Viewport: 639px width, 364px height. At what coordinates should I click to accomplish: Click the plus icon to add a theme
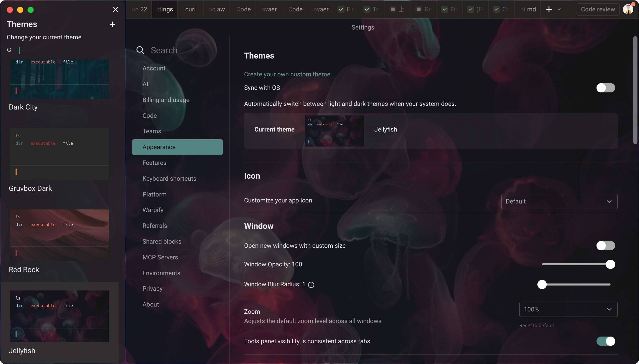(112, 24)
